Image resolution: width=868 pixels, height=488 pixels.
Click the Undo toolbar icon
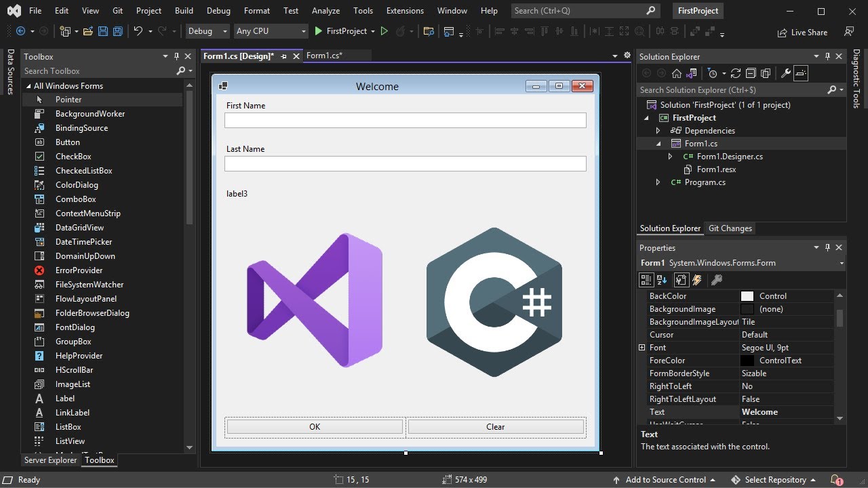(x=138, y=31)
